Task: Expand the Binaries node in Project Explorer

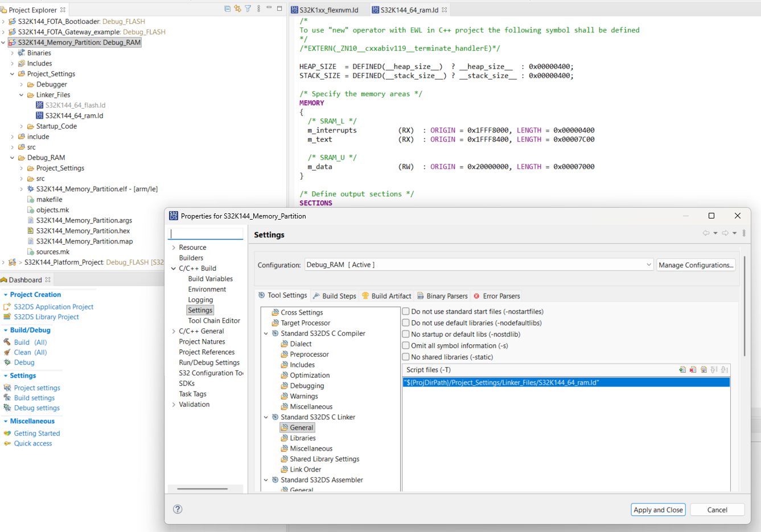Action: coord(12,52)
